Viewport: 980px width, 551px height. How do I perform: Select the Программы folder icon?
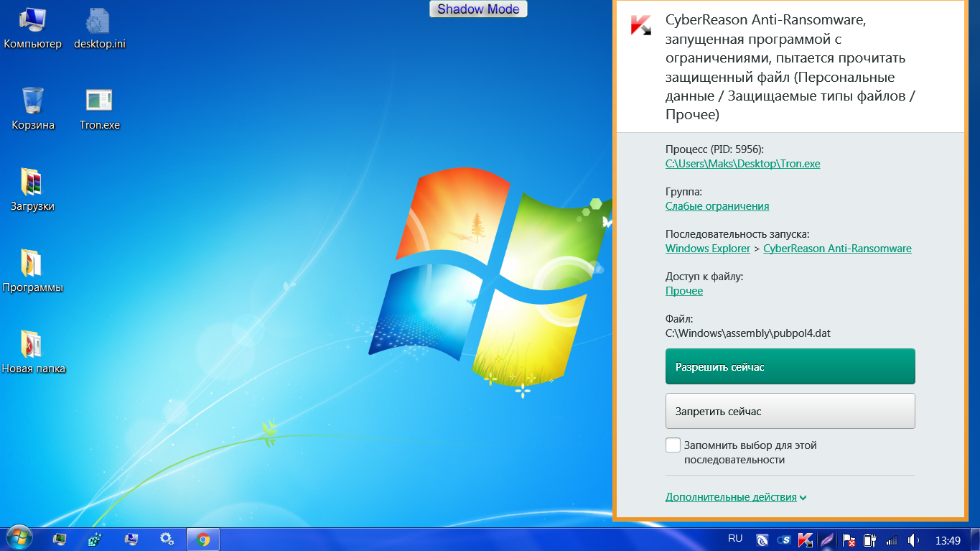[33, 272]
